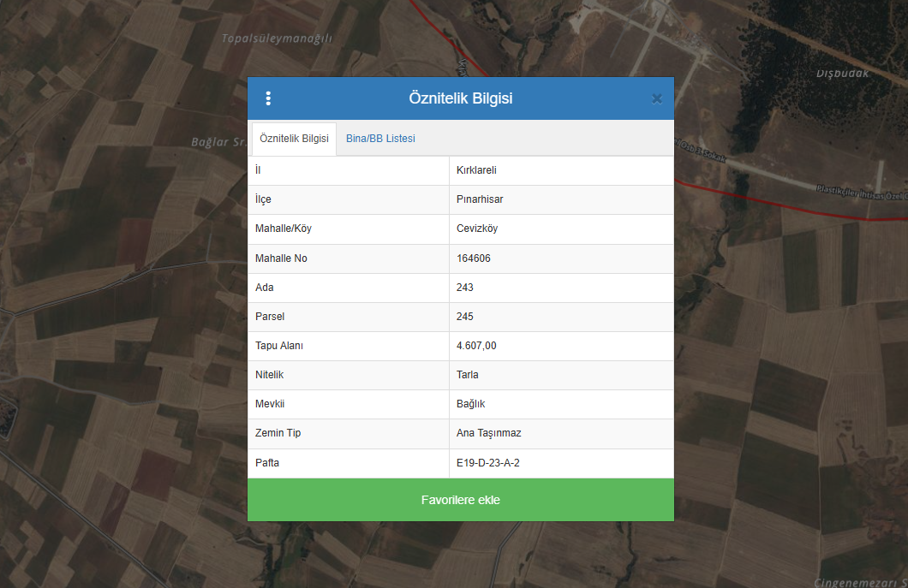The width and height of the screenshot is (908, 588).
Task: Click the Ada value 243
Action: (x=465, y=288)
